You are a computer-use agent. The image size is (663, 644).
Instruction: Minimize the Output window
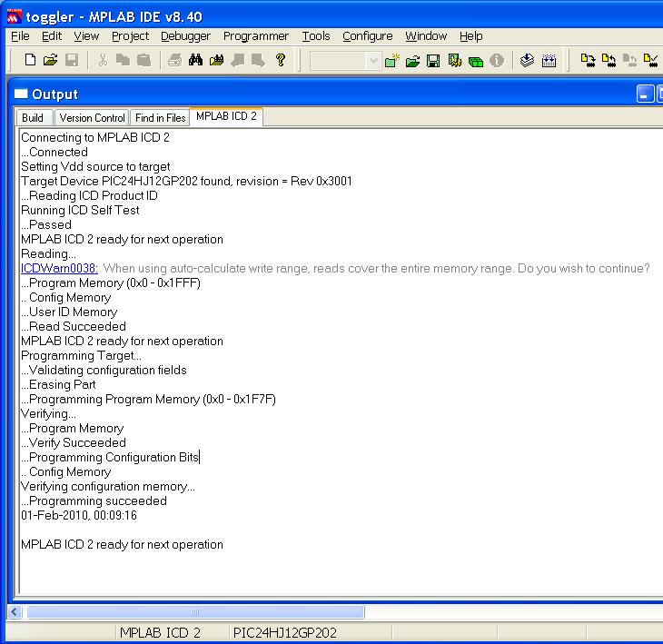tap(645, 94)
